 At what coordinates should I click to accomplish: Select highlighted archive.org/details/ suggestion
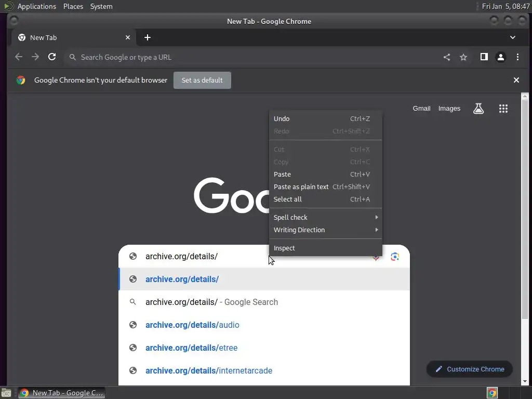264,279
